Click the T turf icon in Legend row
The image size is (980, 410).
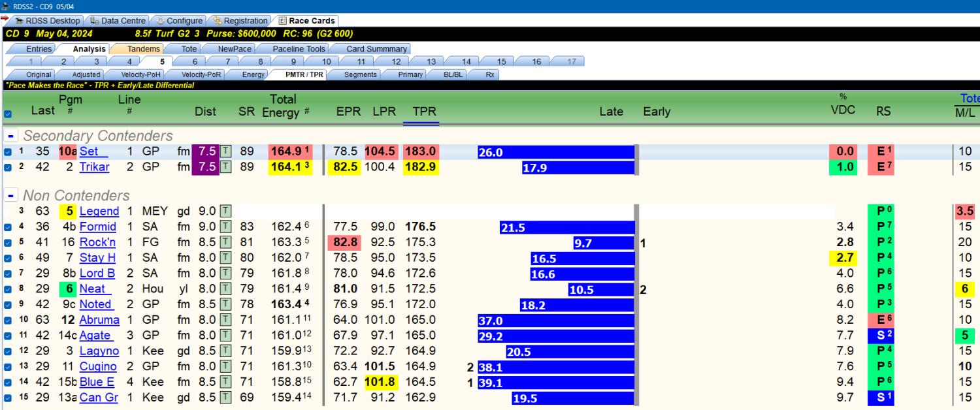pos(225,211)
